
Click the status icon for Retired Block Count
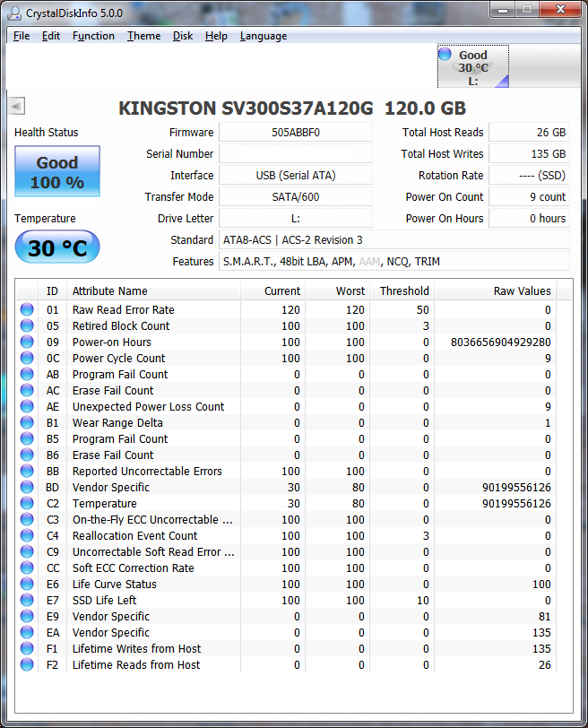(27, 325)
